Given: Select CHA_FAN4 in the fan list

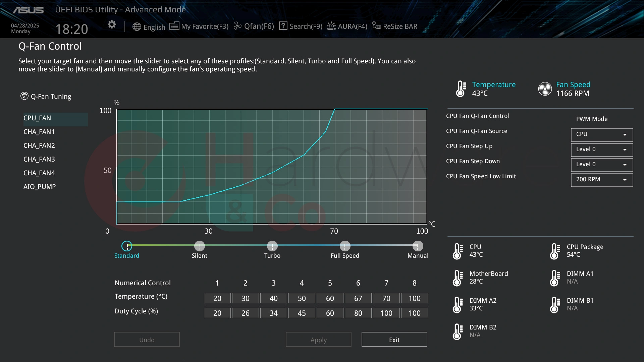Looking at the screenshot, I should tap(39, 173).
